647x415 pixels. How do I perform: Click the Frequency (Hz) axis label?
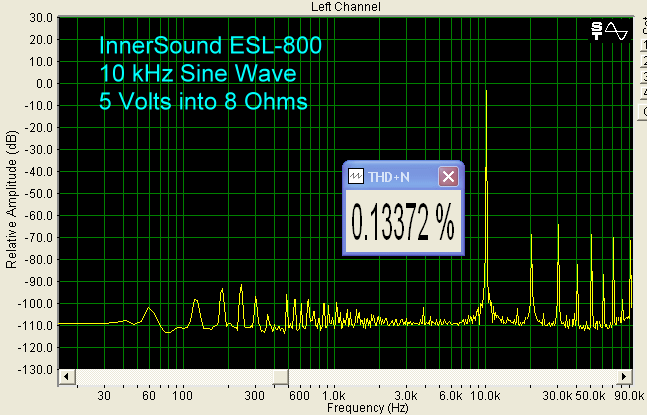tap(368, 408)
